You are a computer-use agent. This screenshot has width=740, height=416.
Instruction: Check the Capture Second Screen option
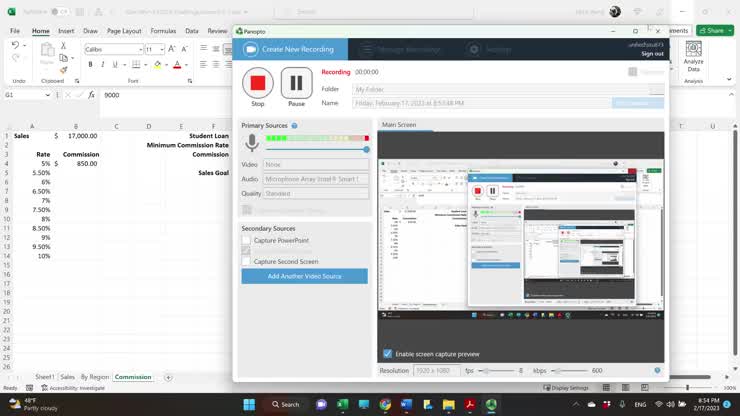pos(246,262)
